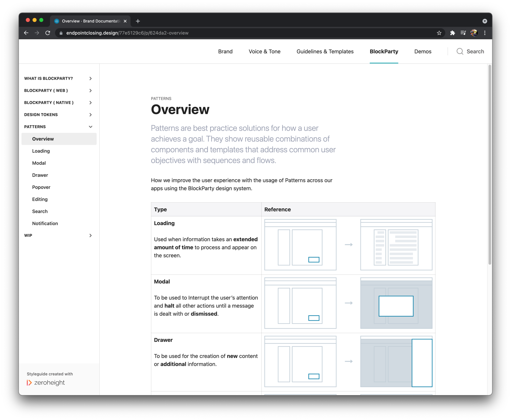Collapse the Patterns sidebar section
This screenshot has width=511, height=420.
coord(91,127)
